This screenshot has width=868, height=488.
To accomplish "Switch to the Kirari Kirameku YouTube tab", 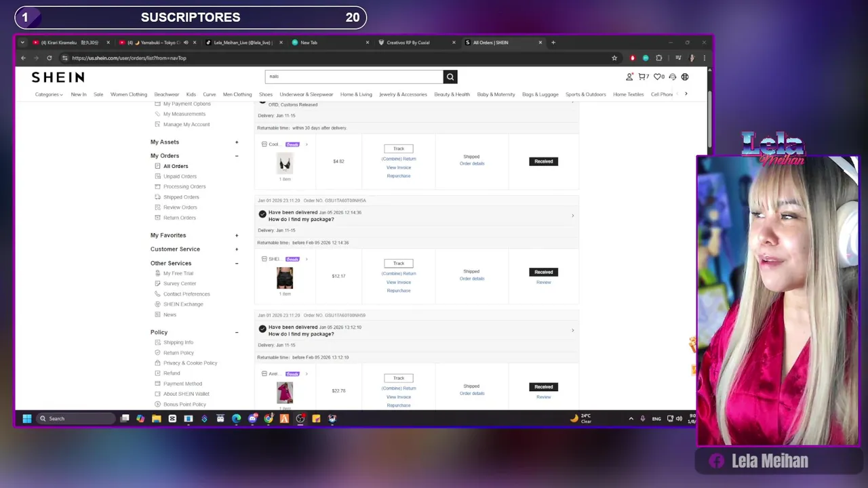I will click(71, 42).
